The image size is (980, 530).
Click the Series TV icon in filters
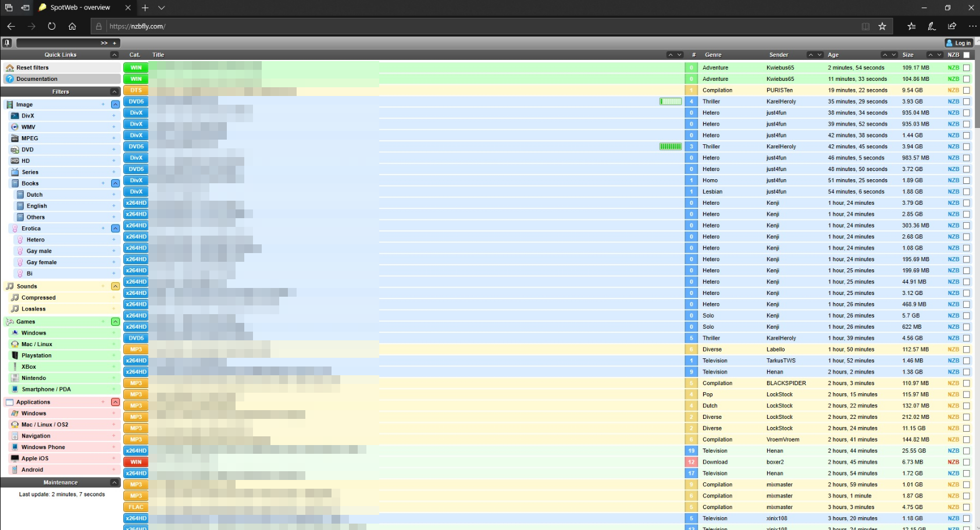tap(15, 172)
